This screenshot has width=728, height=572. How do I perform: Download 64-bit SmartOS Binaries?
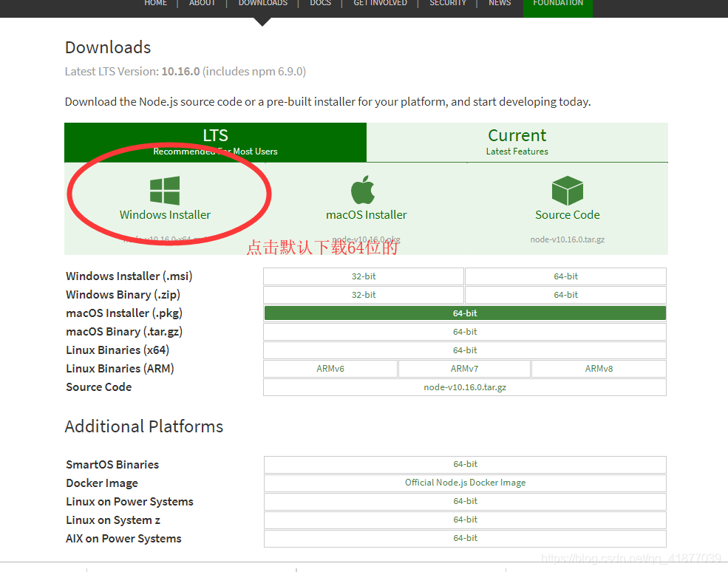pos(465,464)
